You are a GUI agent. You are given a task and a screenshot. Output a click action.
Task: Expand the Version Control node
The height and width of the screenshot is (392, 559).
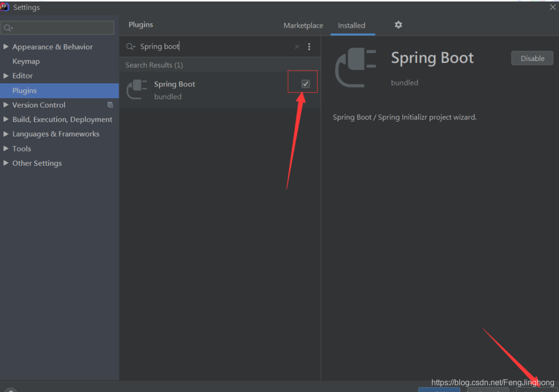point(5,105)
